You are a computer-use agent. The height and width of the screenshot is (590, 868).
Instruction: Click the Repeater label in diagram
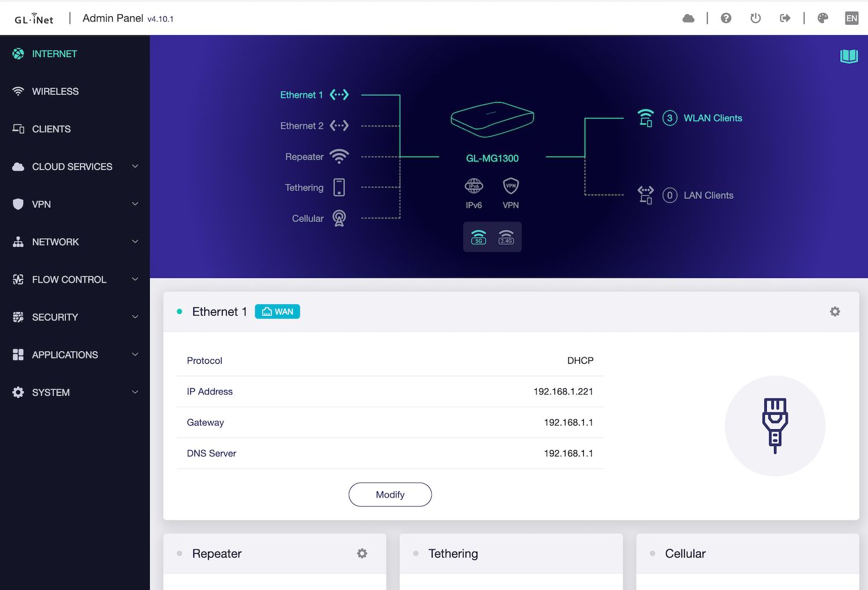[304, 157]
